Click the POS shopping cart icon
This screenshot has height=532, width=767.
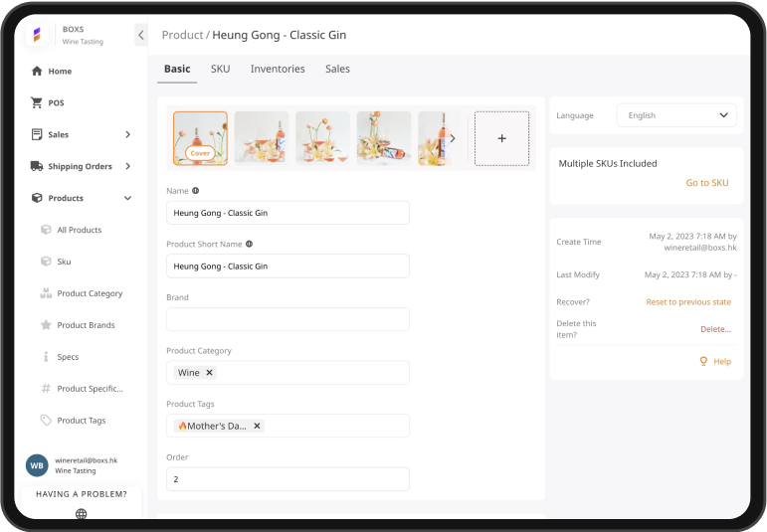37,102
